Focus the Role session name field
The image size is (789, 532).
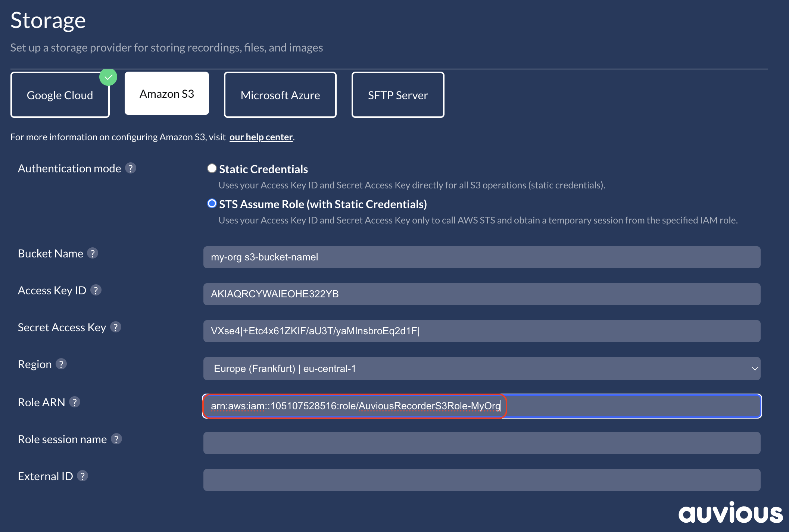(481, 443)
